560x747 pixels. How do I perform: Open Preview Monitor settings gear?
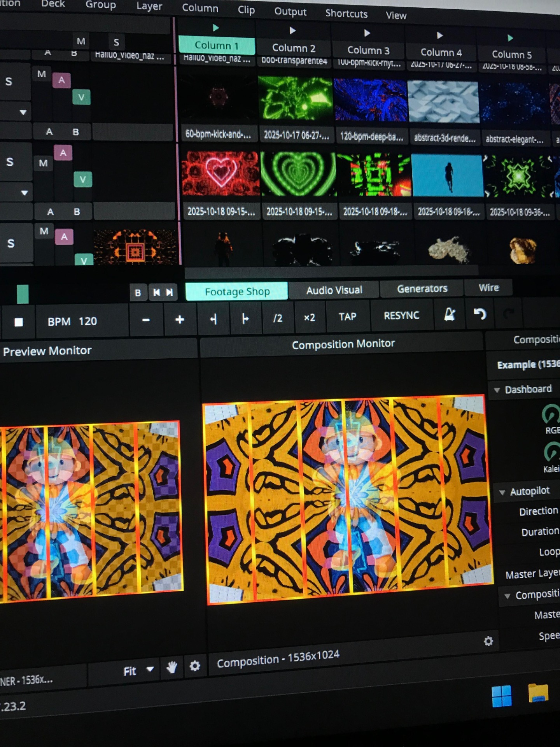[194, 666]
